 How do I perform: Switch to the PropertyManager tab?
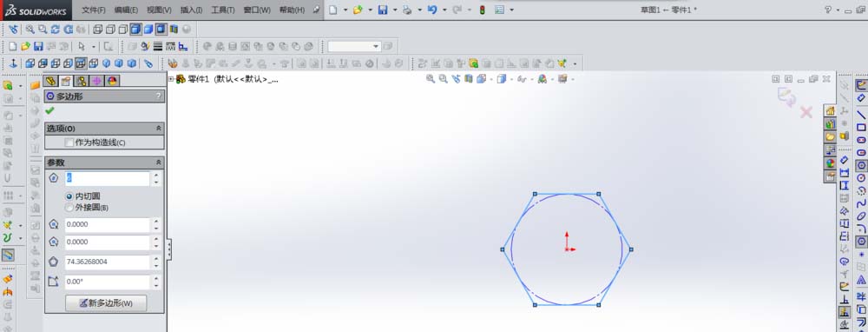[66, 81]
